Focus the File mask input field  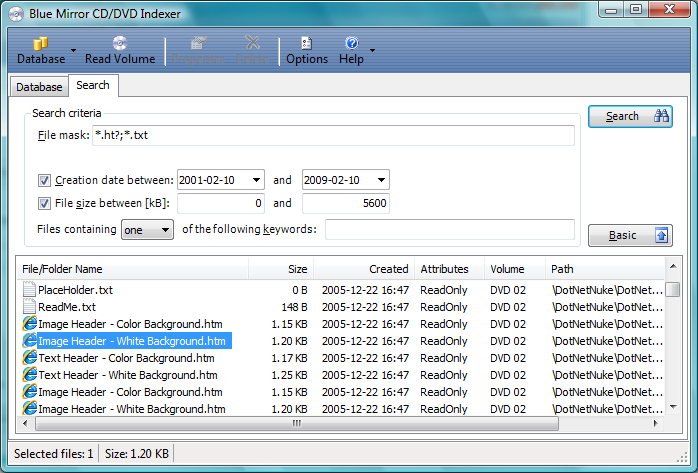[x=333, y=135]
